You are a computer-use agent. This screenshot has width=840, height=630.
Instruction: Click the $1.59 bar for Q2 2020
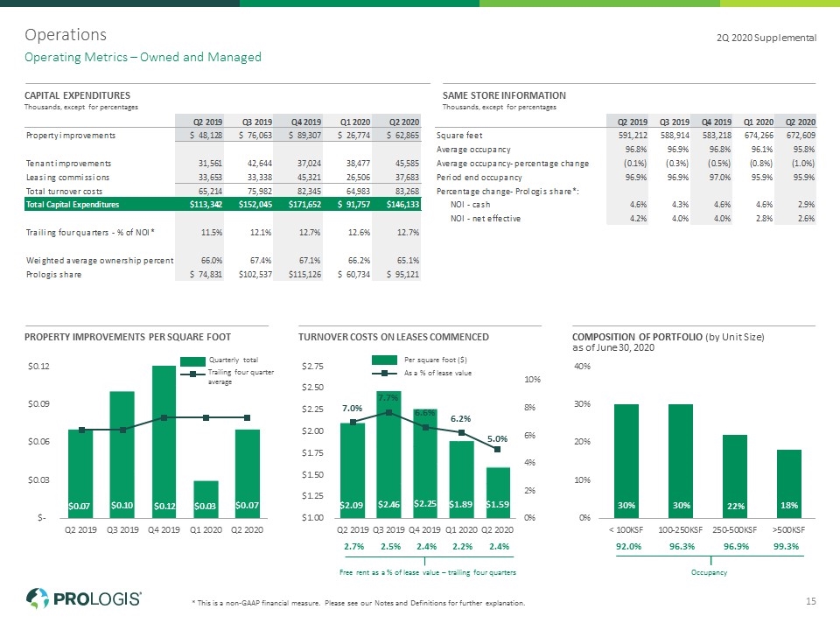point(498,493)
